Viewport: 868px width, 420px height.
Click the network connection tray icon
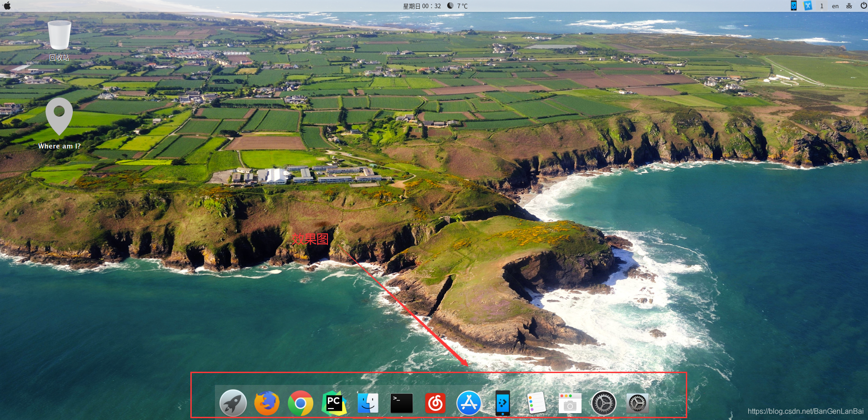click(849, 6)
